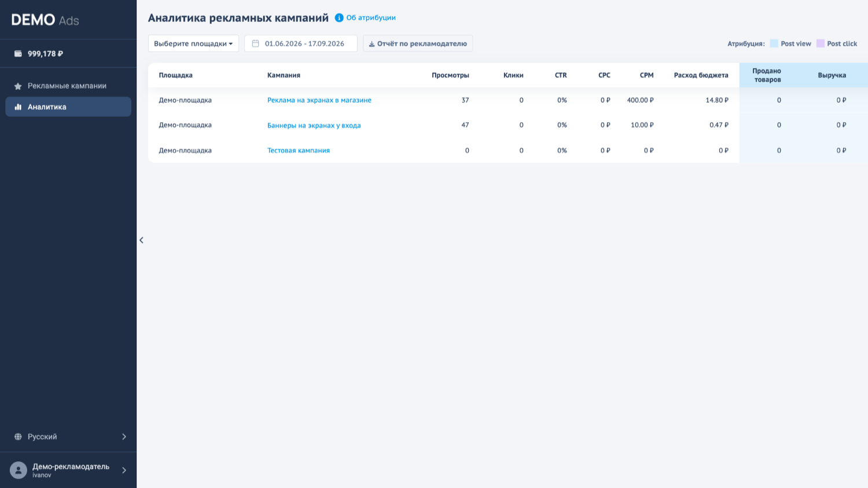Click the Клики column header
This screenshot has height=488, width=868.
[x=513, y=75]
